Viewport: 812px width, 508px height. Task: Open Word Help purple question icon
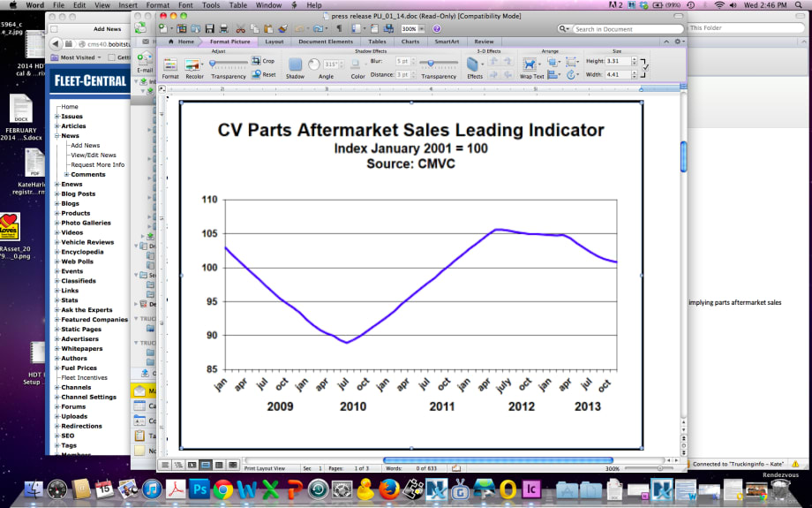pos(437,29)
